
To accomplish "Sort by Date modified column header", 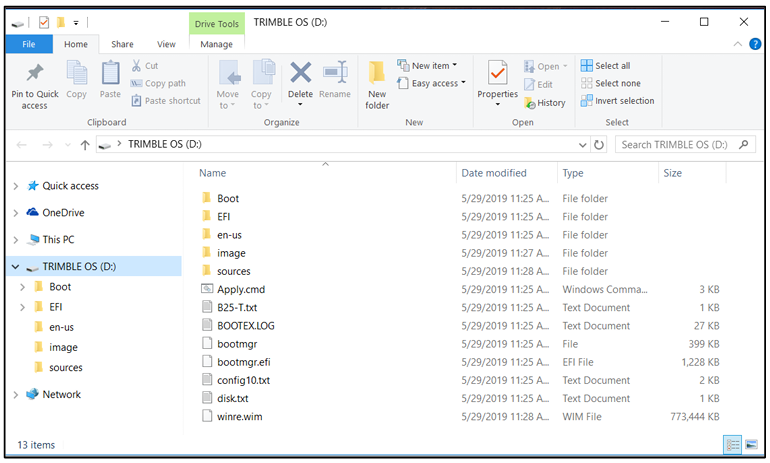I will click(x=494, y=173).
